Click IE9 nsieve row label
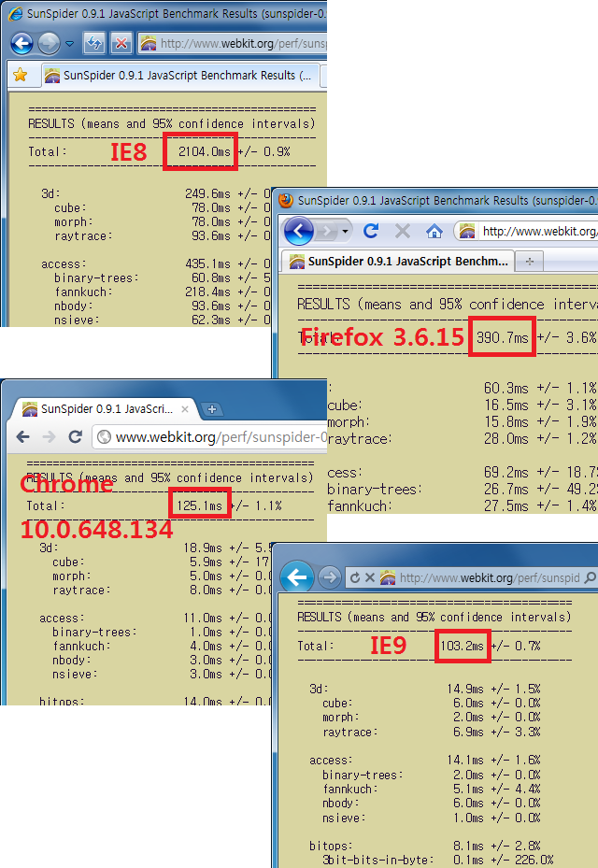Screen dimensions: 598x868 [x=344, y=818]
